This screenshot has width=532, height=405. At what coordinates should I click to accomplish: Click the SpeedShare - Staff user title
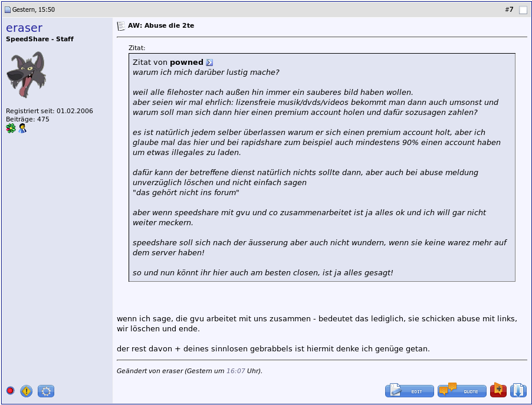tap(40, 39)
